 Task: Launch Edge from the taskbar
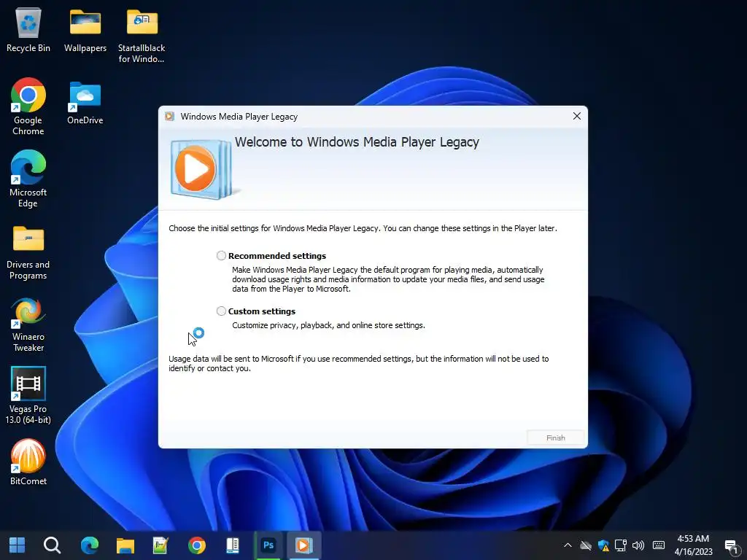pyautogui.click(x=90, y=545)
